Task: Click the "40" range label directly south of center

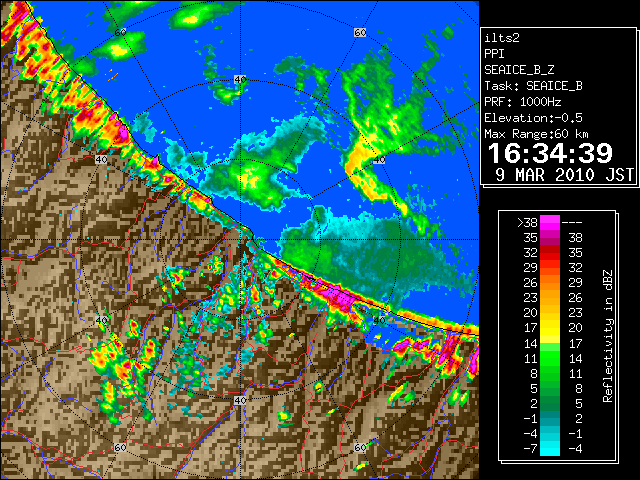Action: point(240,400)
